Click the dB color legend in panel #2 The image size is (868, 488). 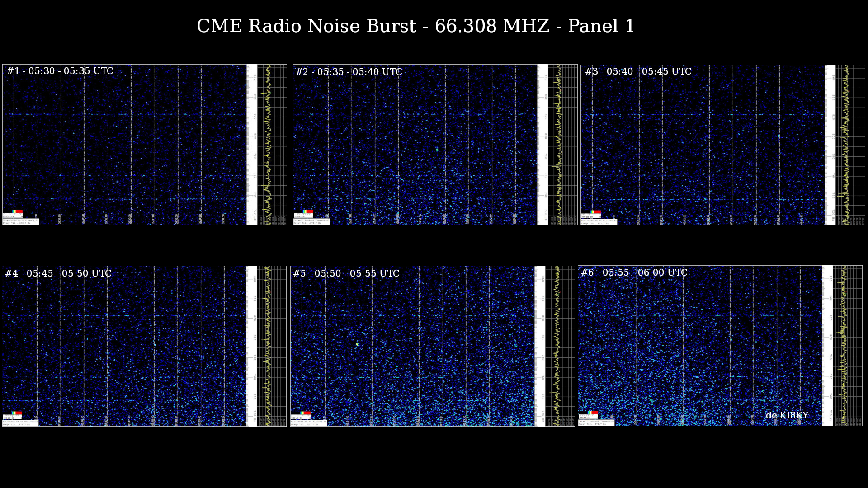[x=307, y=211]
